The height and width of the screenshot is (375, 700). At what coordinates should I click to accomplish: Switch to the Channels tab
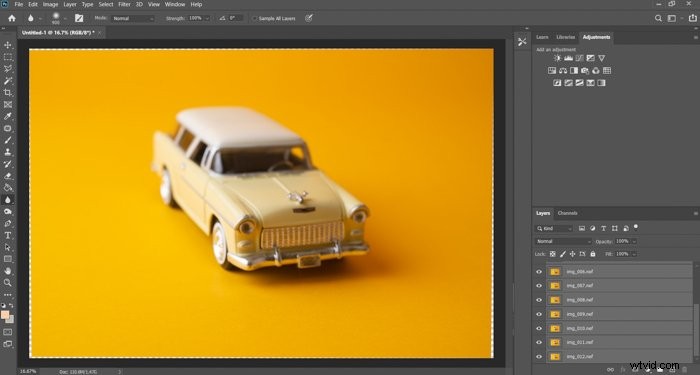(567, 213)
